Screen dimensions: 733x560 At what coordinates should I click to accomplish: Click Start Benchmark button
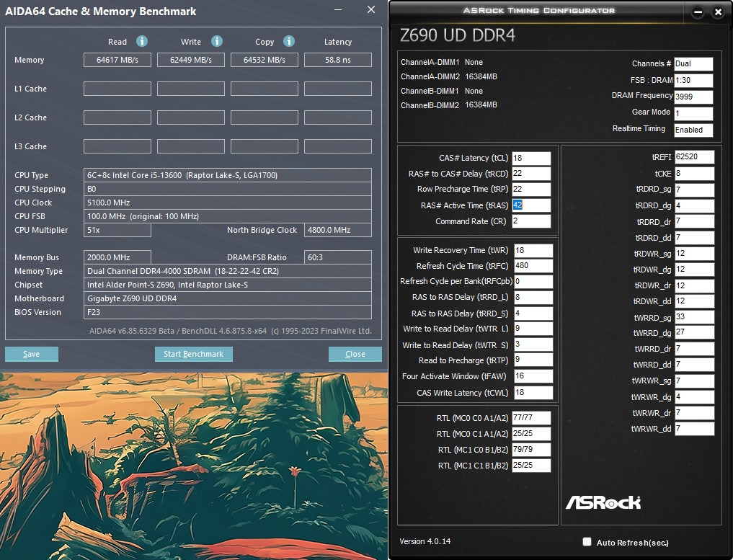(194, 354)
